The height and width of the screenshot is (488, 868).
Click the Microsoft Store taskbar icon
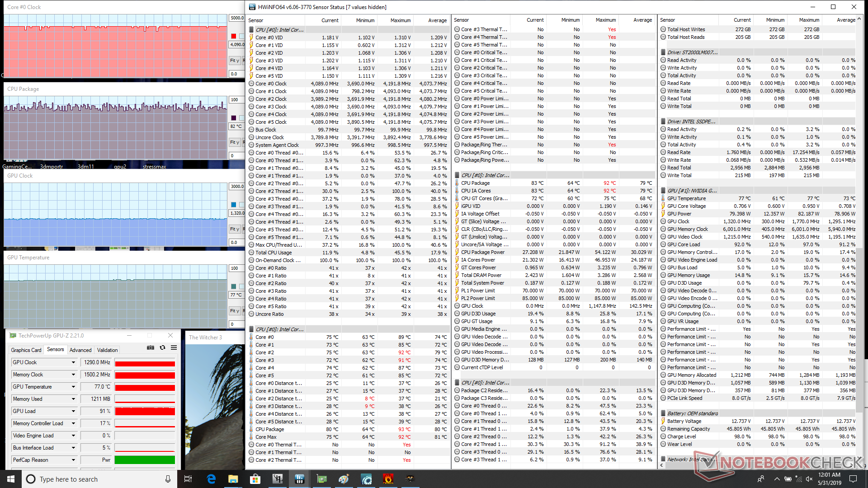pos(255,479)
